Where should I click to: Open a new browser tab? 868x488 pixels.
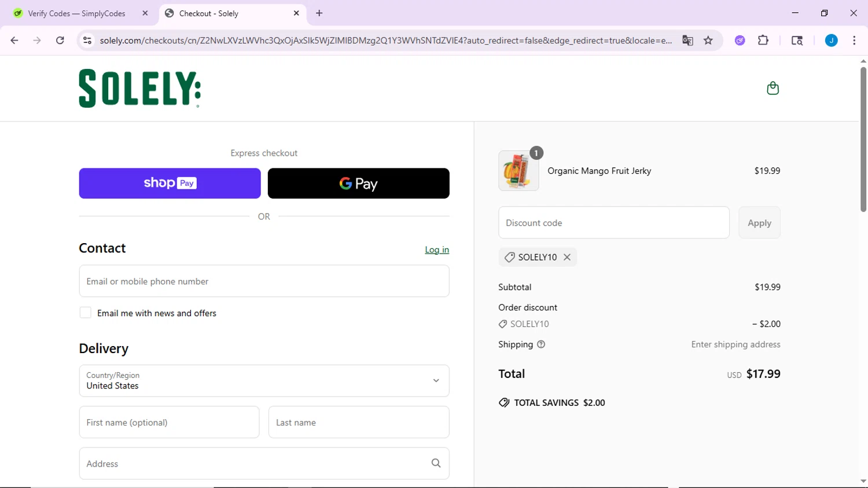pyautogui.click(x=319, y=13)
